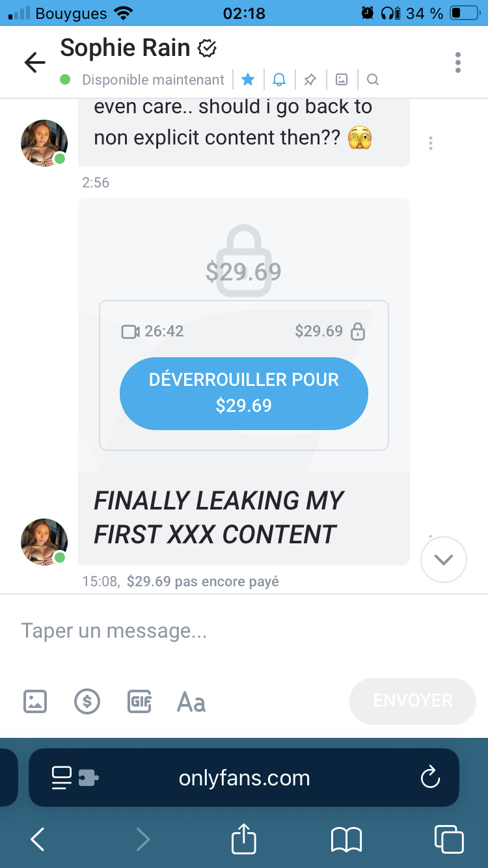
Task: Open the Aa text formatting options
Action: [x=191, y=702]
